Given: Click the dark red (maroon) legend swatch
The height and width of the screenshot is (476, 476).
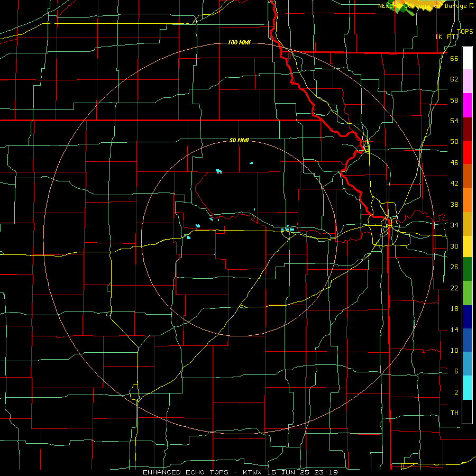Looking at the screenshot, I should pyautogui.click(x=467, y=129).
